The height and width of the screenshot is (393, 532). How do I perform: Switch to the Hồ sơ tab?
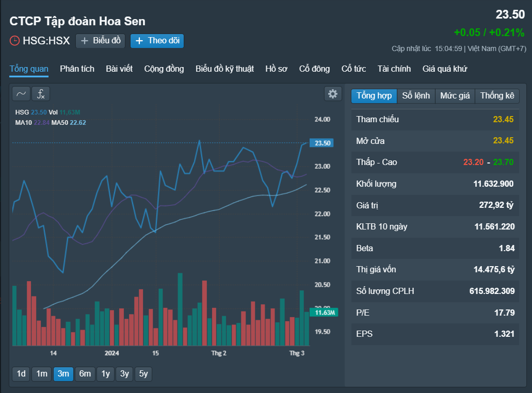click(x=276, y=69)
